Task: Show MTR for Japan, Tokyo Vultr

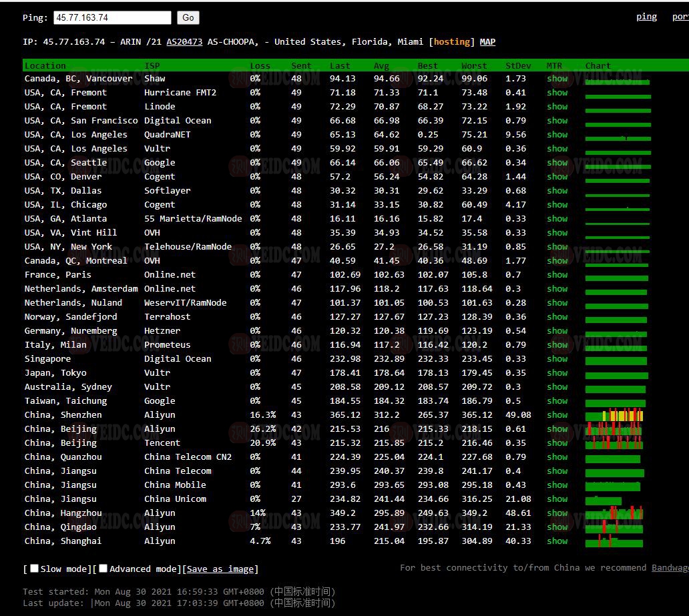Action: point(557,373)
